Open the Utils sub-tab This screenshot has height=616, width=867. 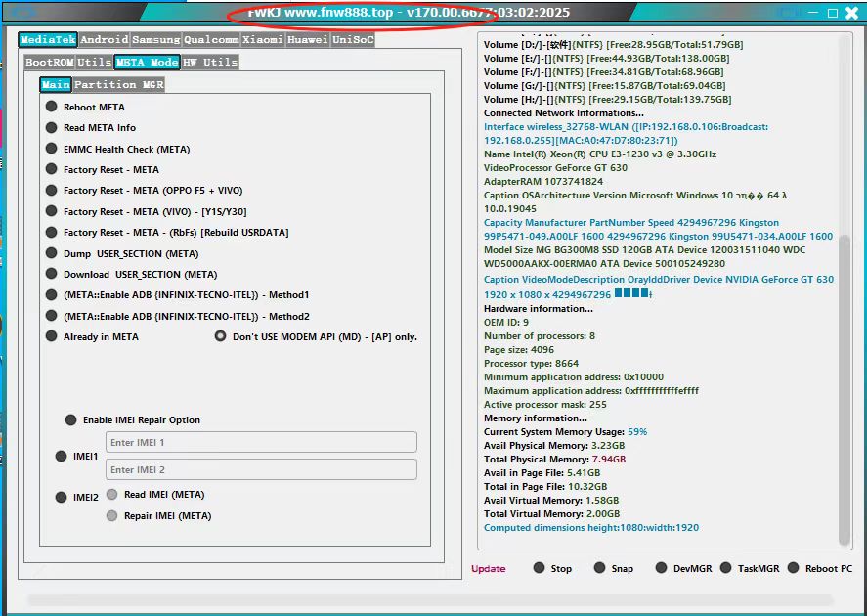coord(94,62)
